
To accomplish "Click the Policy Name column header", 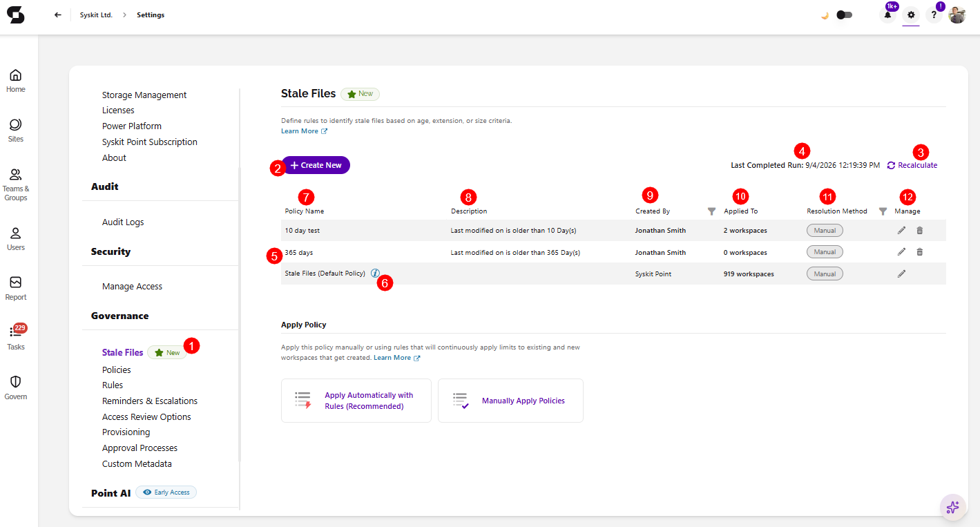I will tap(305, 211).
